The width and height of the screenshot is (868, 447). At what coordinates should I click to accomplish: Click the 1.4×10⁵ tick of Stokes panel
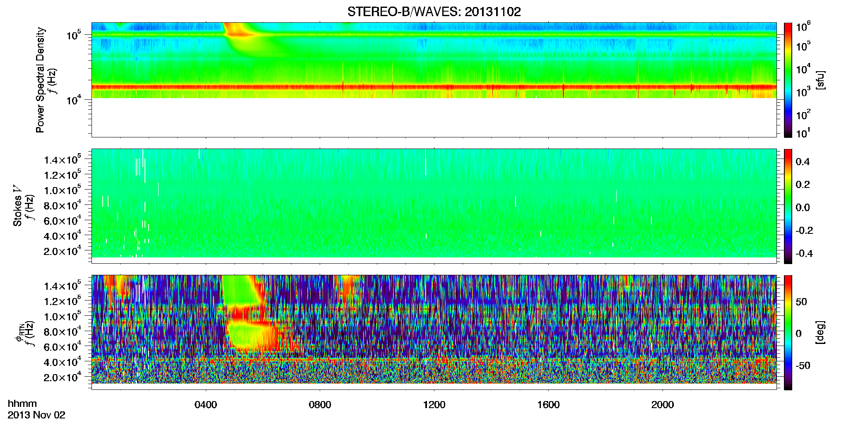pyautogui.click(x=63, y=159)
